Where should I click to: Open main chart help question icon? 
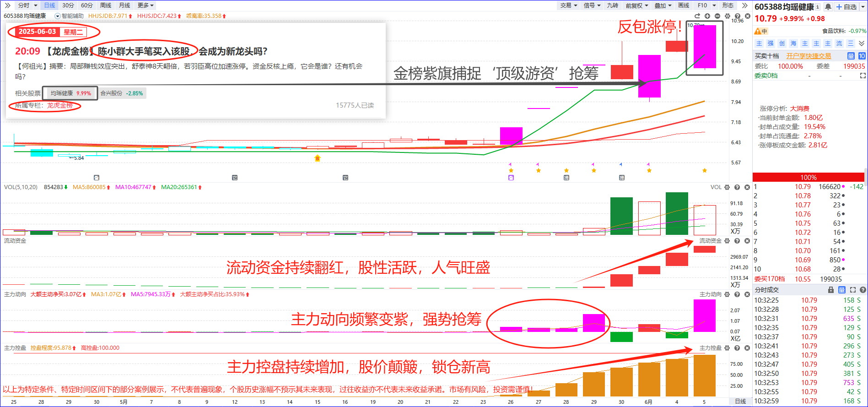point(738,16)
